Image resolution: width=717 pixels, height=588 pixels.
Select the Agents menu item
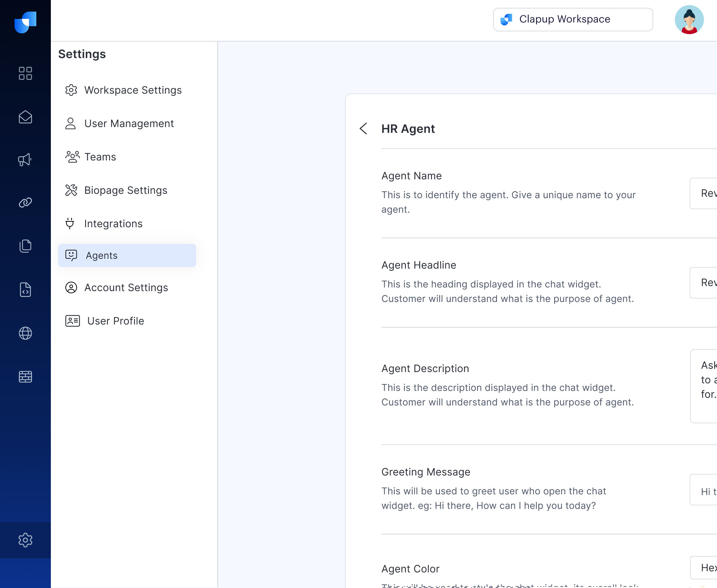pos(127,256)
